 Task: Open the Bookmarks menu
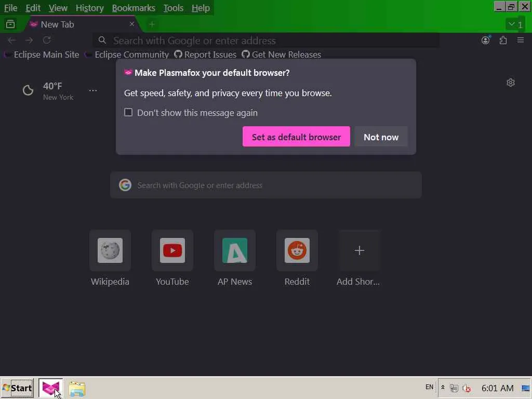click(x=134, y=8)
